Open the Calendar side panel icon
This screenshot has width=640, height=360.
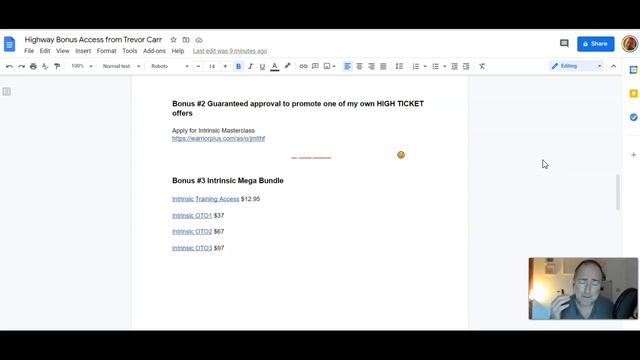click(633, 70)
